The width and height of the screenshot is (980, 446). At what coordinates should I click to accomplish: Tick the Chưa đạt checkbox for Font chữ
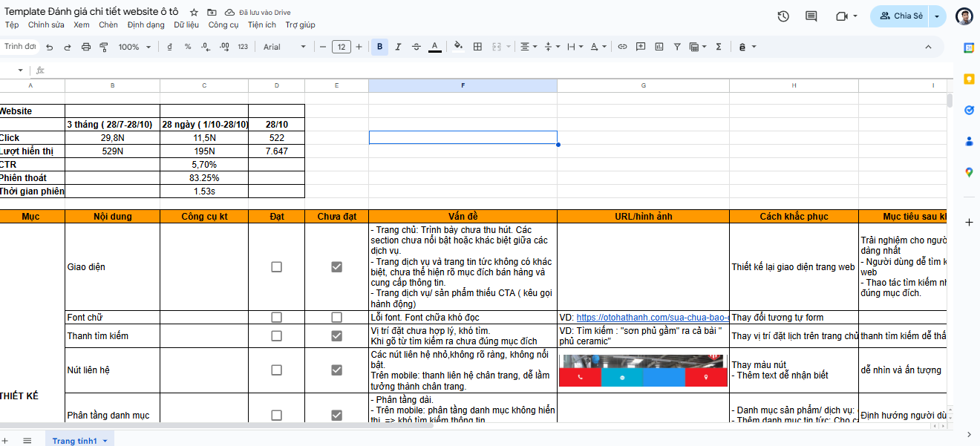[x=336, y=318]
